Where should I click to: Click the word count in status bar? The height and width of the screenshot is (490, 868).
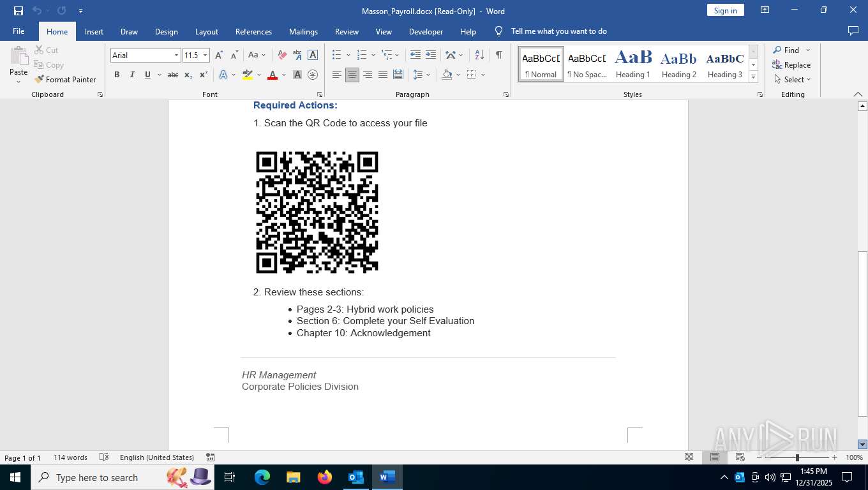click(x=70, y=457)
